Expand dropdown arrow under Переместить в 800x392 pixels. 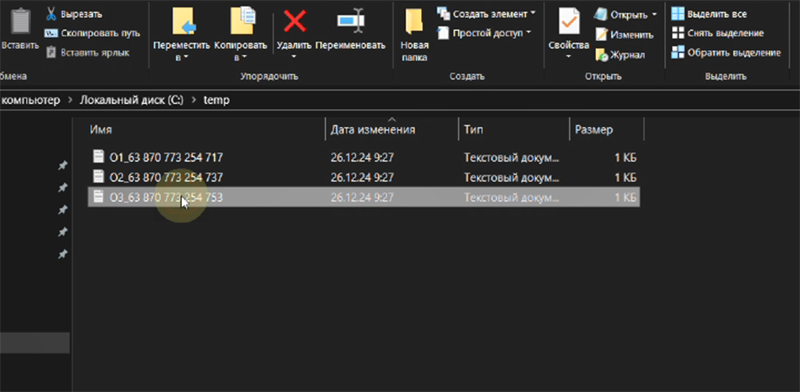click(186, 58)
